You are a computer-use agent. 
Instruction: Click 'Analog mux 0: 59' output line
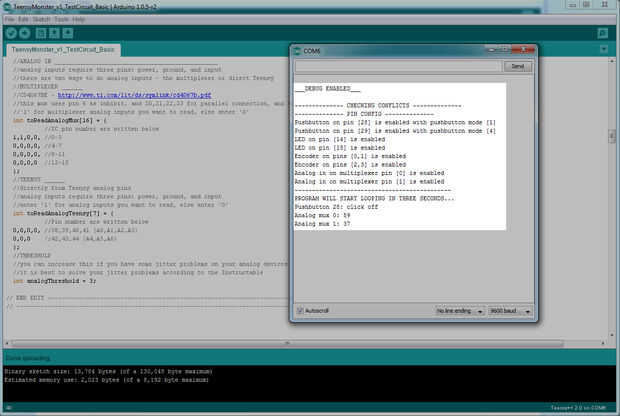coord(322,215)
